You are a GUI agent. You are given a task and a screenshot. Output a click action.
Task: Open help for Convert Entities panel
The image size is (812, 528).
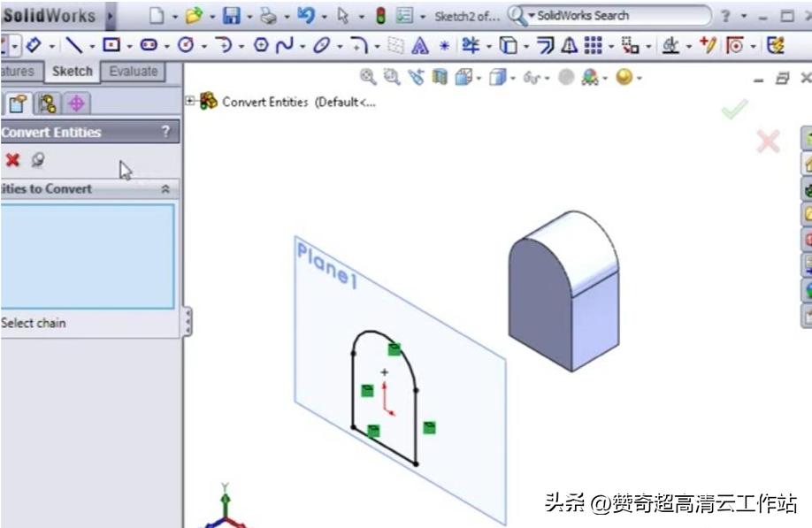tap(165, 132)
